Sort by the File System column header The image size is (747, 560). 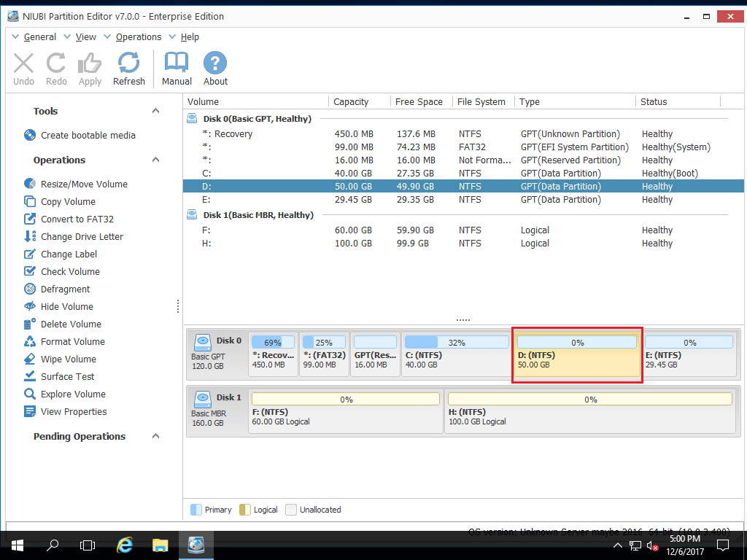[483, 101]
